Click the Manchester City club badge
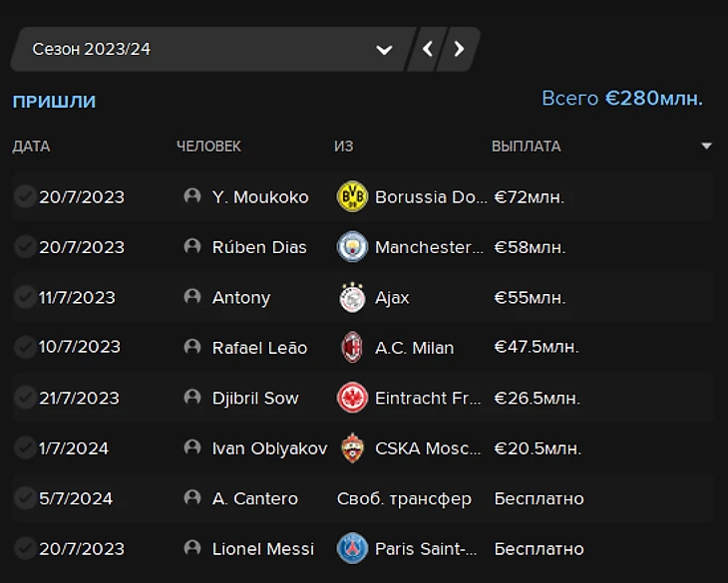728x583 pixels. (352, 247)
